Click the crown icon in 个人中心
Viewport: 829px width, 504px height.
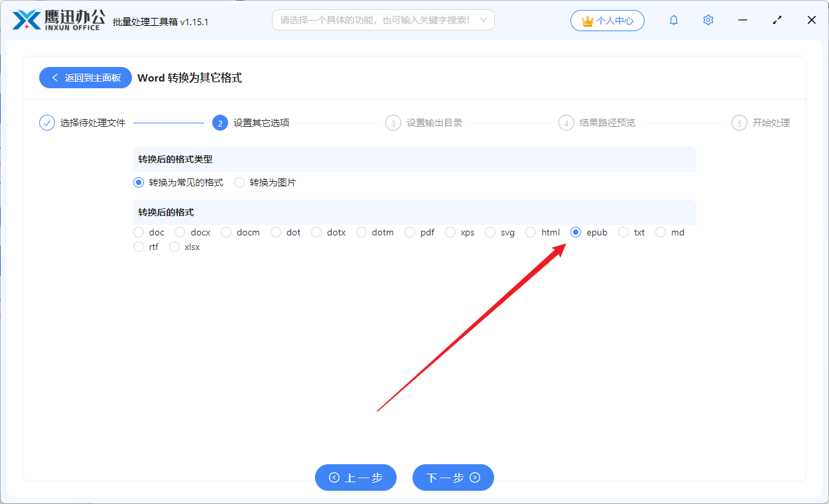[587, 21]
